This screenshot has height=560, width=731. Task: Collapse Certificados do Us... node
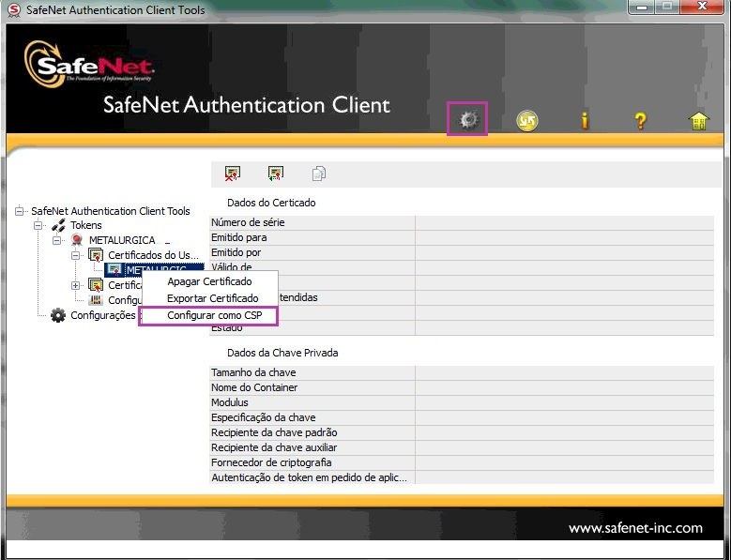[75, 255]
